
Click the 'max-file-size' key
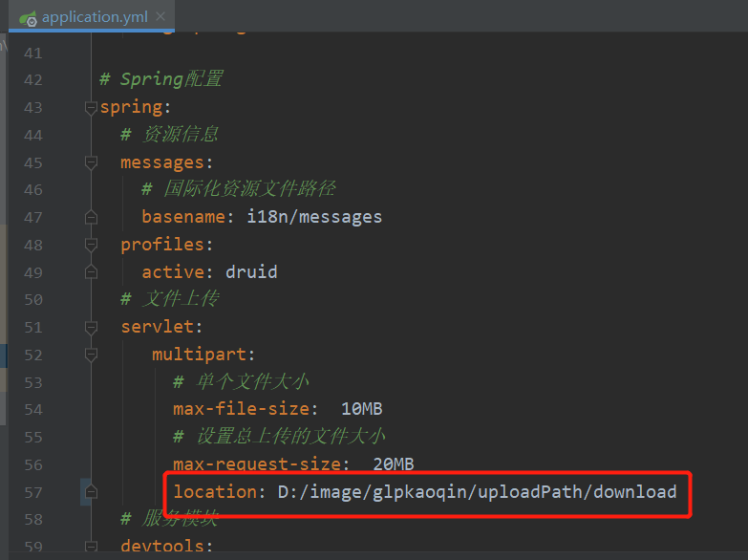click(242, 409)
